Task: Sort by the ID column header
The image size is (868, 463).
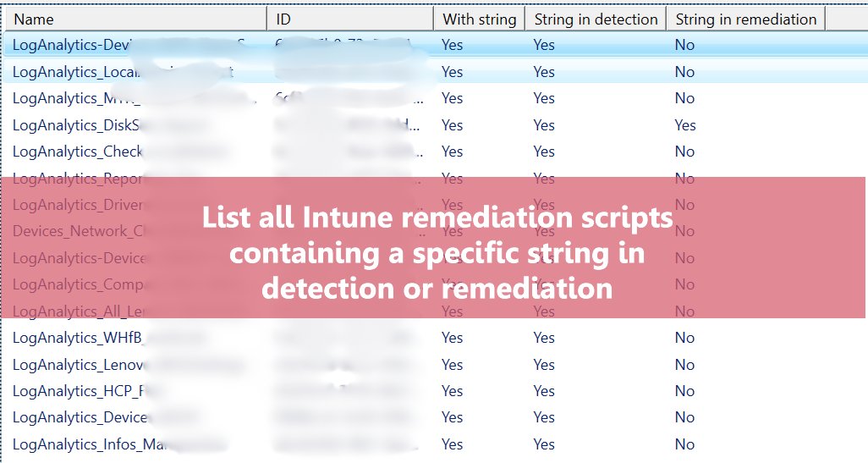Action: [x=350, y=19]
